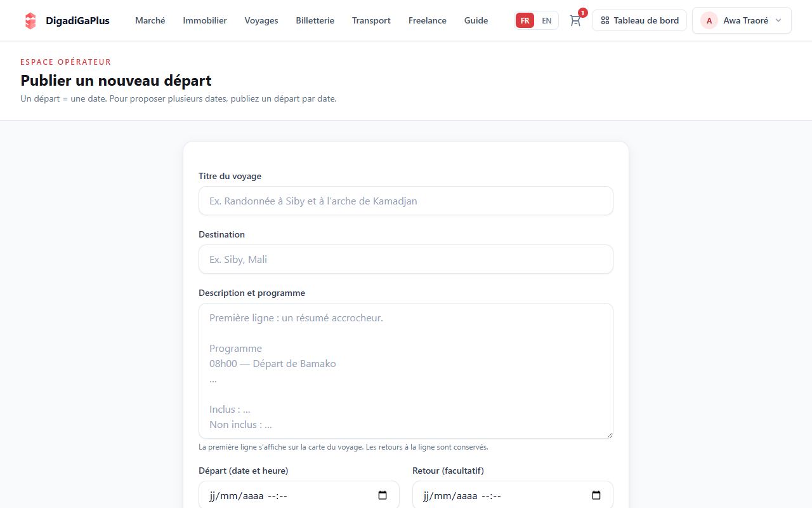This screenshot has height=508, width=812.
Task: Switch language to EN
Action: pos(547,20)
